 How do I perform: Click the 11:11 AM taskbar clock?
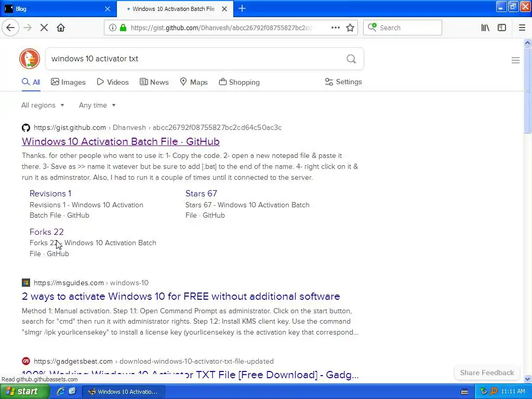[513, 391]
